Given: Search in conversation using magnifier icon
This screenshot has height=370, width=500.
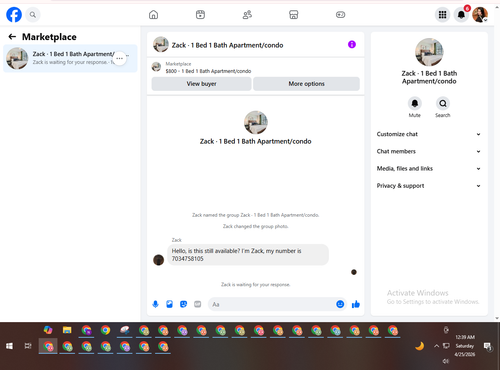Looking at the screenshot, I should [x=443, y=103].
